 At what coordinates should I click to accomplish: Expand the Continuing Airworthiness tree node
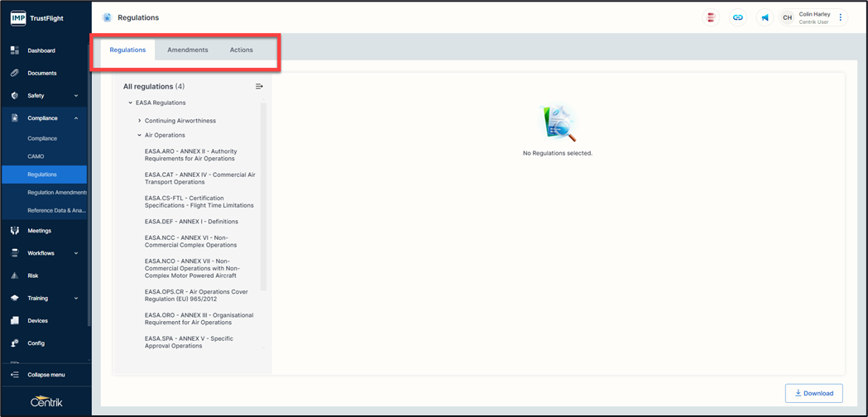[140, 121]
